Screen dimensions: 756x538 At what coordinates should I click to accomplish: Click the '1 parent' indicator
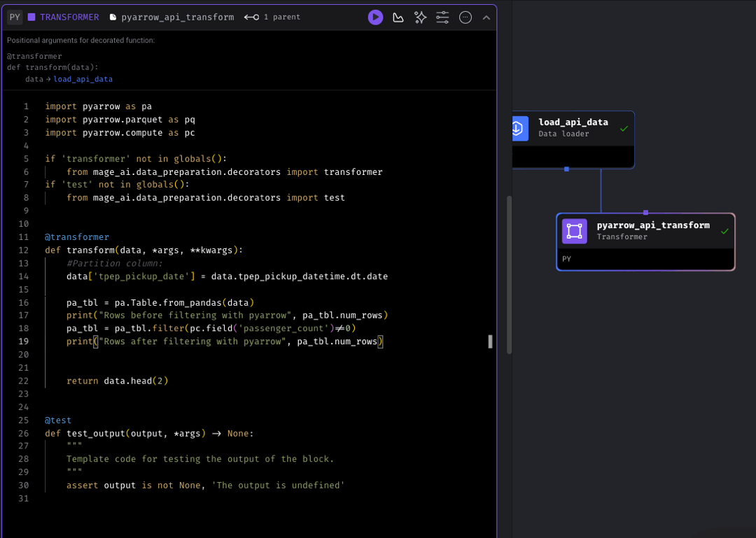coord(281,17)
